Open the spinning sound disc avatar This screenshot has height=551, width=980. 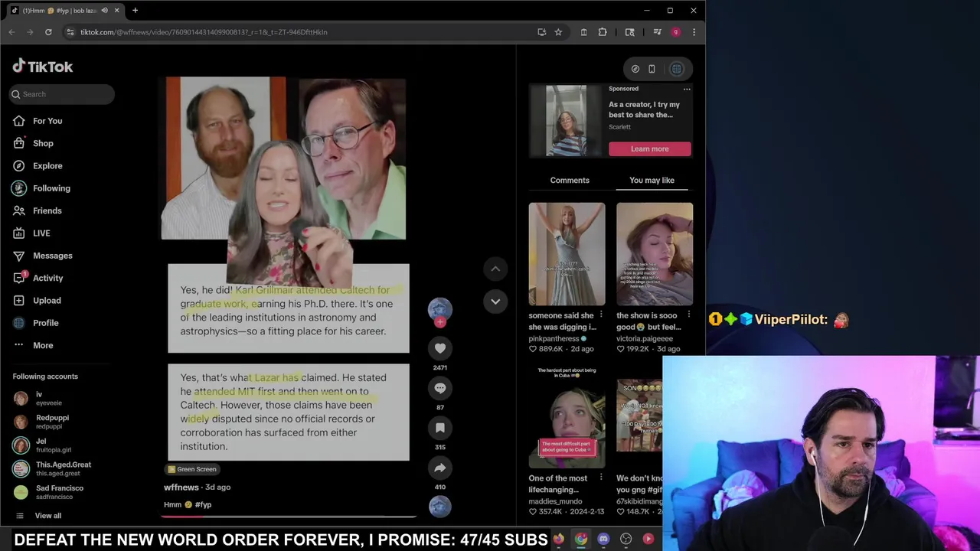[x=440, y=506]
